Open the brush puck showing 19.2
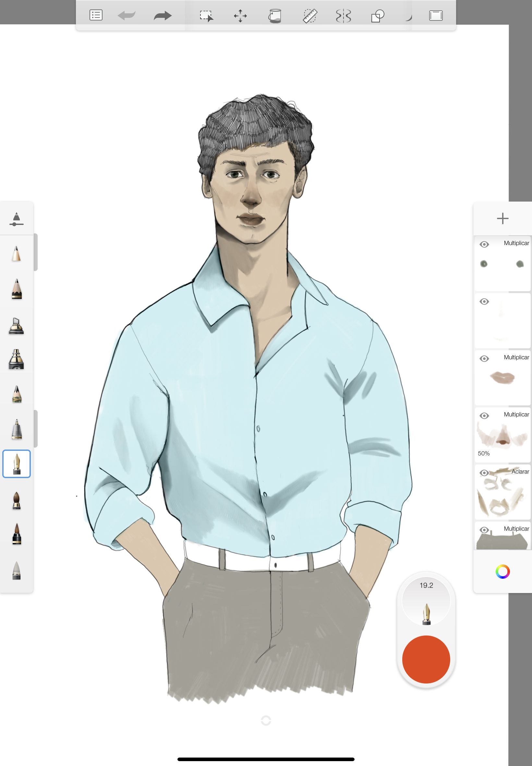This screenshot has width=532, height=766. point(426,601)
